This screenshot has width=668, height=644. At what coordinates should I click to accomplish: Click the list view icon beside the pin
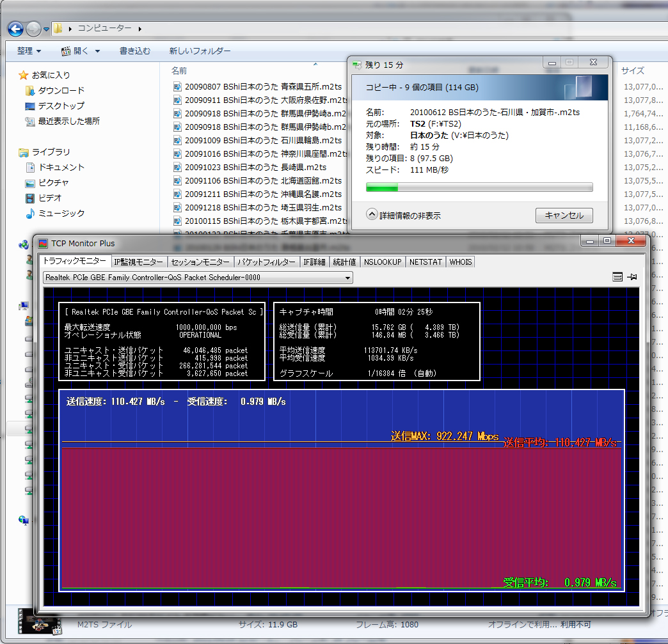point(617,277)
